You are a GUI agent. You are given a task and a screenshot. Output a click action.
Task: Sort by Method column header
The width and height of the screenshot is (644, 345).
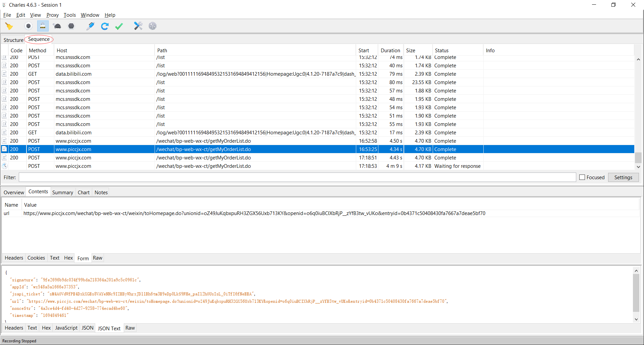40,51
